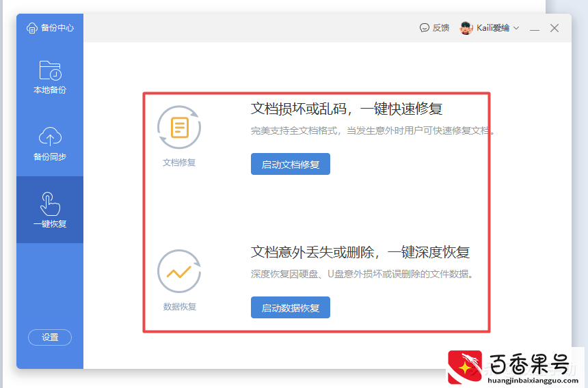
Task: Switch to the 备份同步 backup sync section
Action: [50, 144]
